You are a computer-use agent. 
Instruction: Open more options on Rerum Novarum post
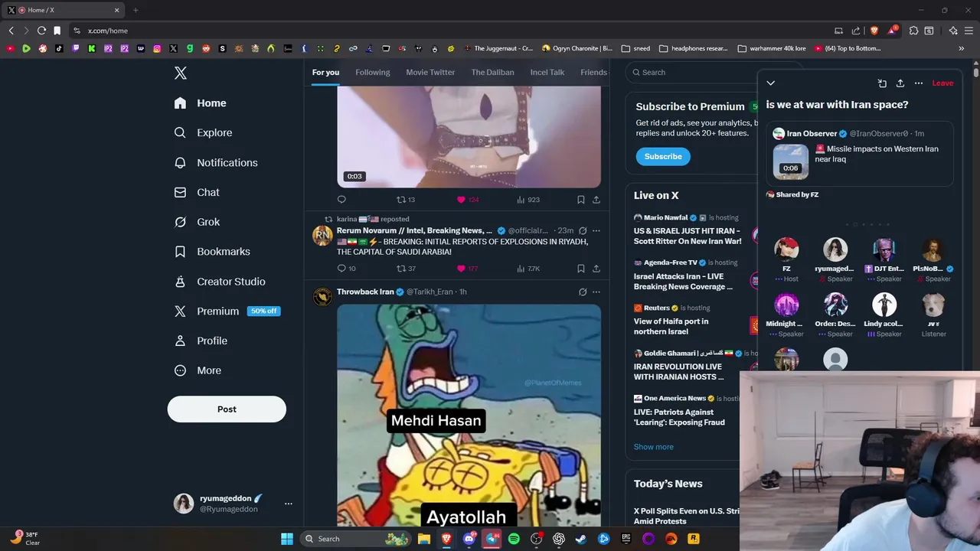(x=596, y=230)
